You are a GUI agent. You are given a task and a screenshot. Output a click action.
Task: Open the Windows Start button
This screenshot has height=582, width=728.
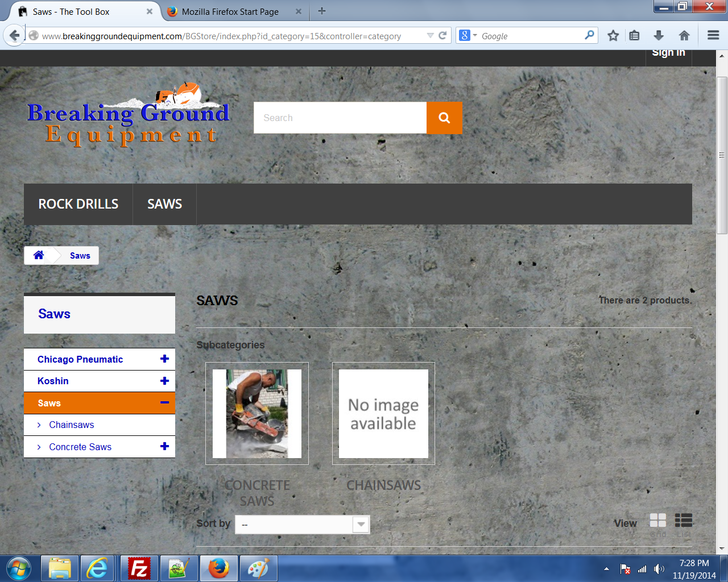pyautogui.click(x=19, y=568)
